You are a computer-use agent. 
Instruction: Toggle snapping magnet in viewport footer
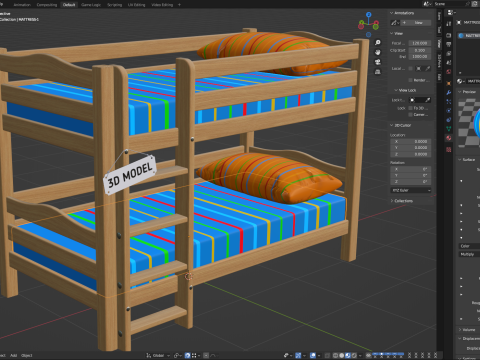pos(188,355)
